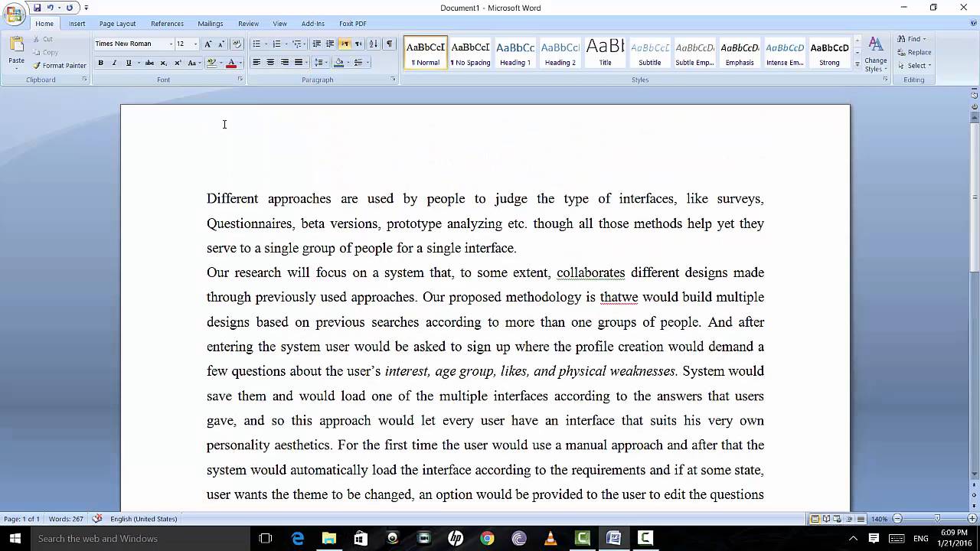Apply the Strong style
Screen dimensions: 980x551
pyautogui.click(x=829, y=53)
